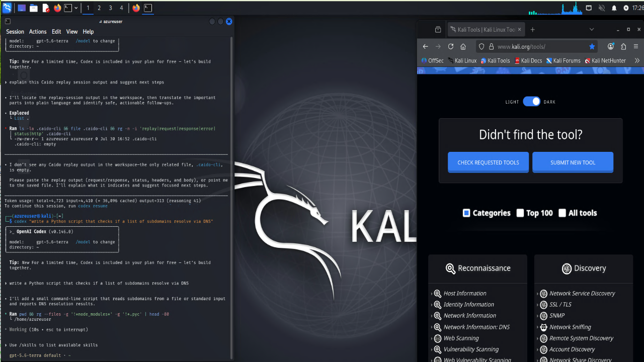Open the Kali NetHunter bookmark
This screenshot has width=644, height=362.
click(605, 60)
